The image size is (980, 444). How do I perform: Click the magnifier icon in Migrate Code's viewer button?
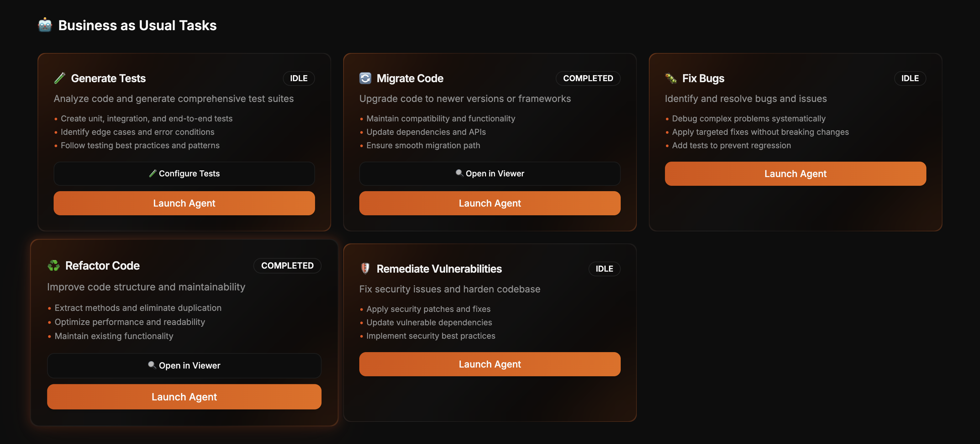[x=459, y=173]
